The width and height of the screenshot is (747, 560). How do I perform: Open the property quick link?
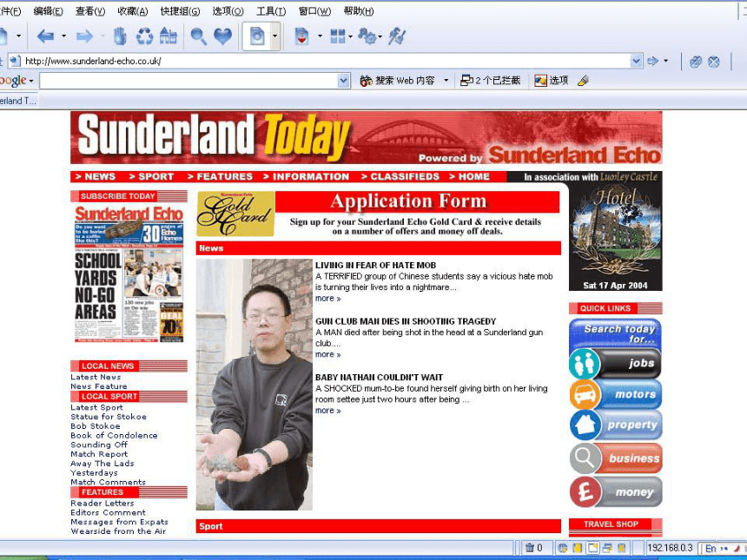615,425
